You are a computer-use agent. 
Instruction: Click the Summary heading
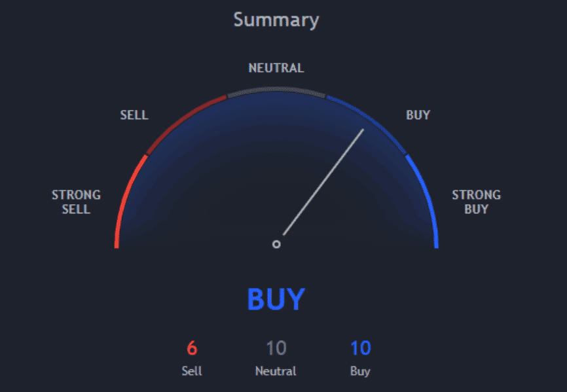pos(276,20)
